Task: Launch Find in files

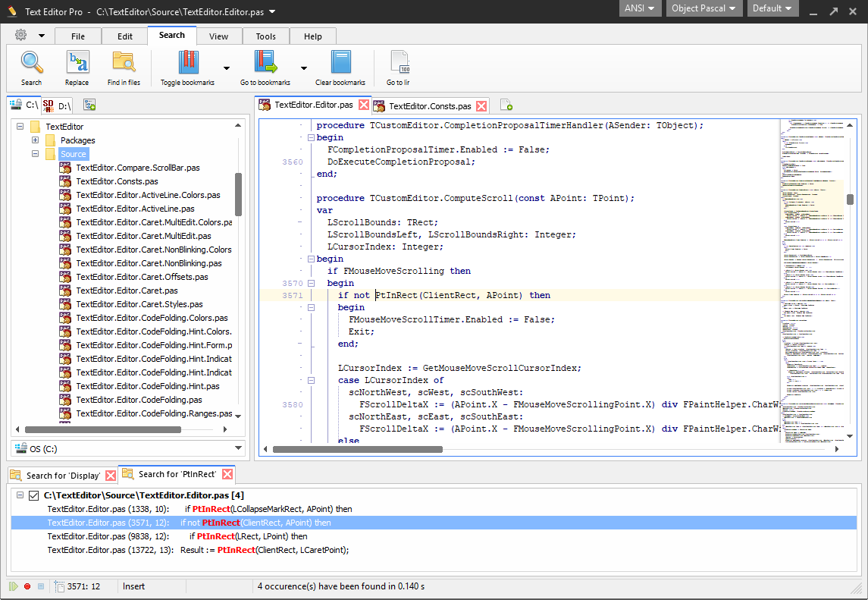Action: 124,68
